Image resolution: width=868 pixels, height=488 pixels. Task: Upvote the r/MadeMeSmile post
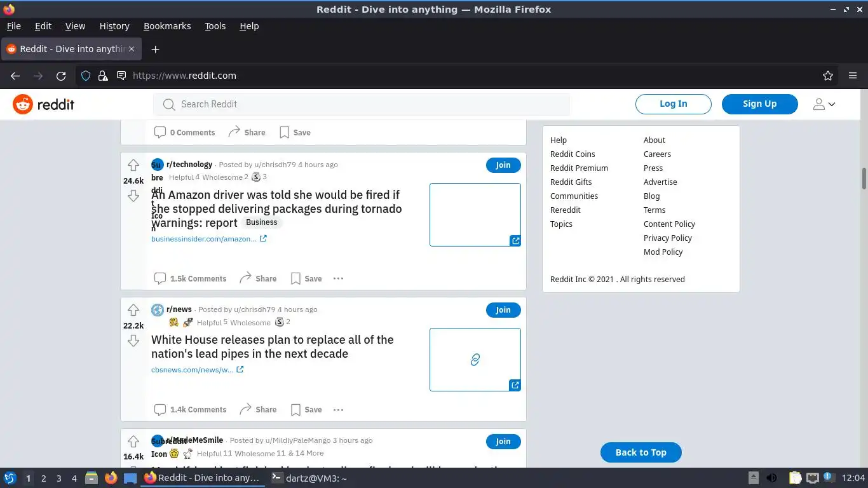(133, 442)
